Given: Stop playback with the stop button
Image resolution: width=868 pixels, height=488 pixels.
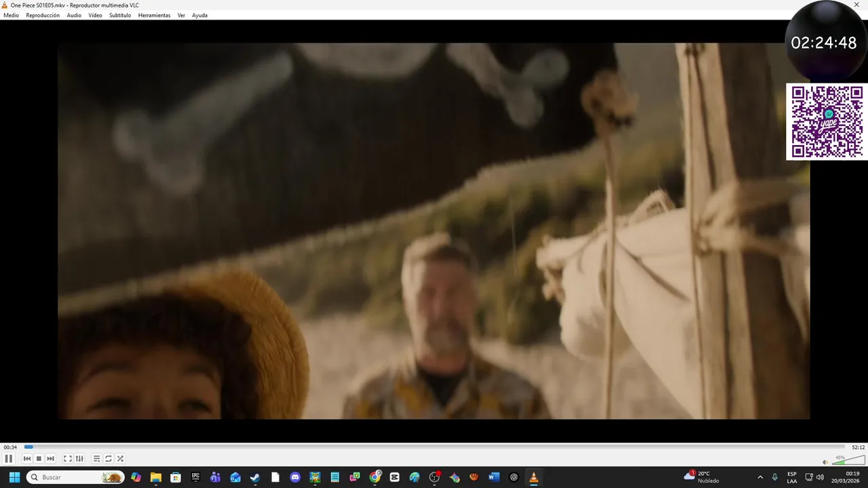Looking at the screenshot, I should click(39, 459).
